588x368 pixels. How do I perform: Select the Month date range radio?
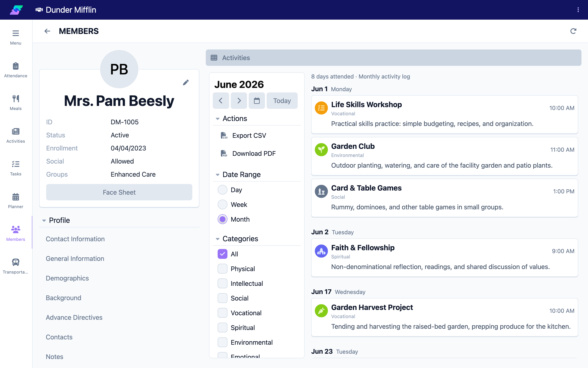[x=222, y=219]
